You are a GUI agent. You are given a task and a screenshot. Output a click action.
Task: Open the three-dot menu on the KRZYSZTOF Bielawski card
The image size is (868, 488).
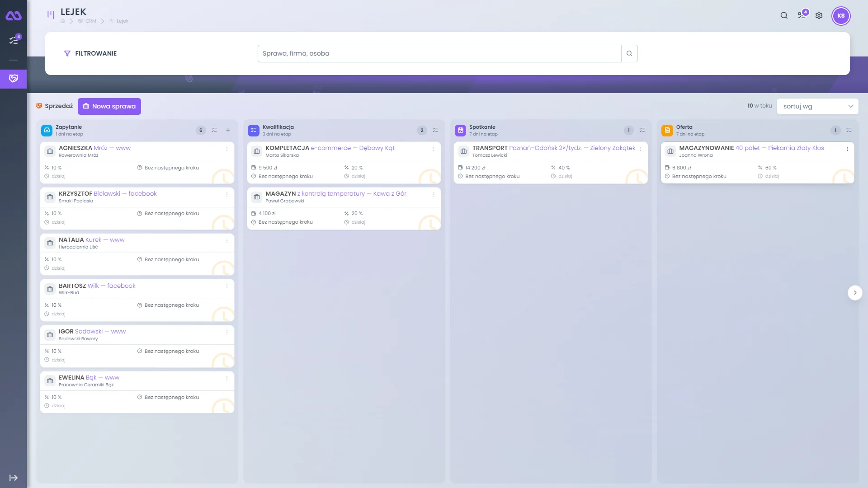pos(227,194)
